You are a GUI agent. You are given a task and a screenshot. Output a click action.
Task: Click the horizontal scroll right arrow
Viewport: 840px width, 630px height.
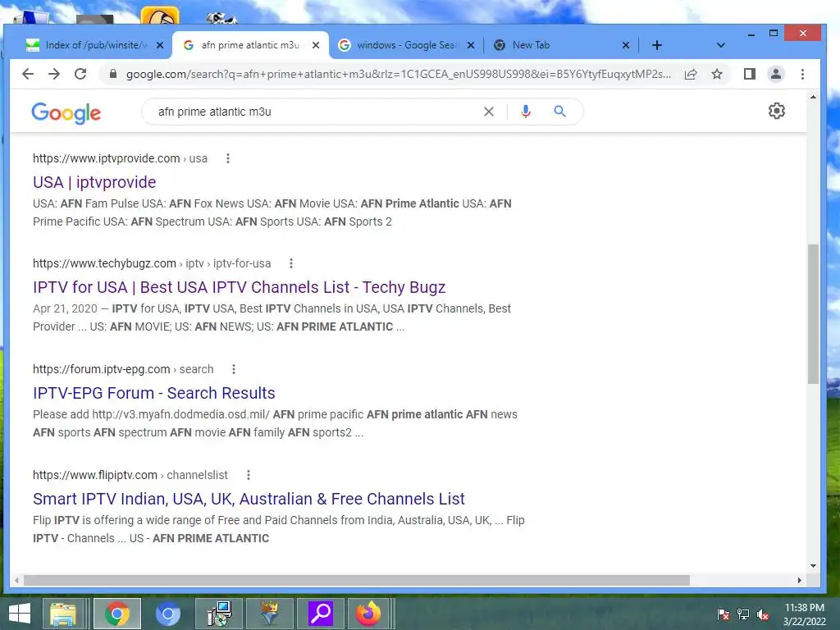(799, 580)
